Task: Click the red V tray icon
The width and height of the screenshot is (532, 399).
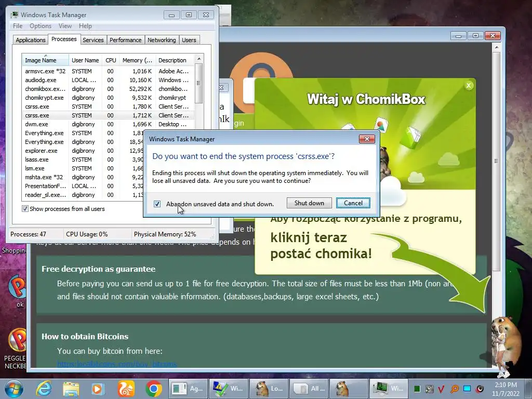Action: point(442,389)
